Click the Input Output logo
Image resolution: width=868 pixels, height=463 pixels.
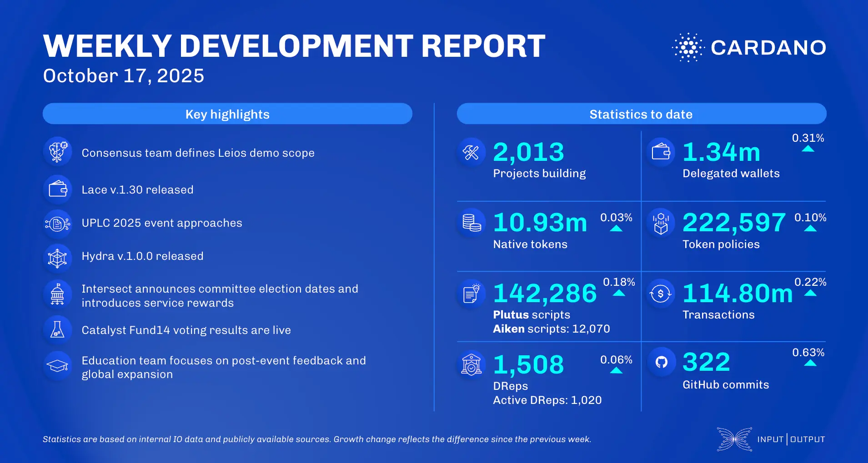pyautogui.click(x=771, y=439)
